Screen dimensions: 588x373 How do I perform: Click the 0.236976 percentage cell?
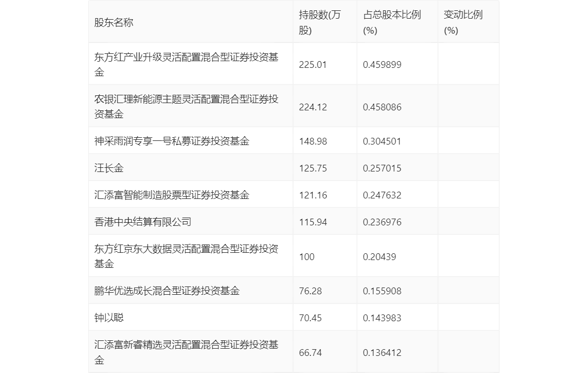[382, 222]
